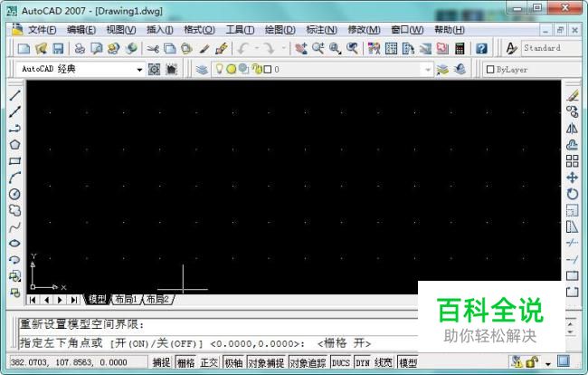The image size is (588, 375).
Task: Click the Open file icon
Action: click(41, 48)
